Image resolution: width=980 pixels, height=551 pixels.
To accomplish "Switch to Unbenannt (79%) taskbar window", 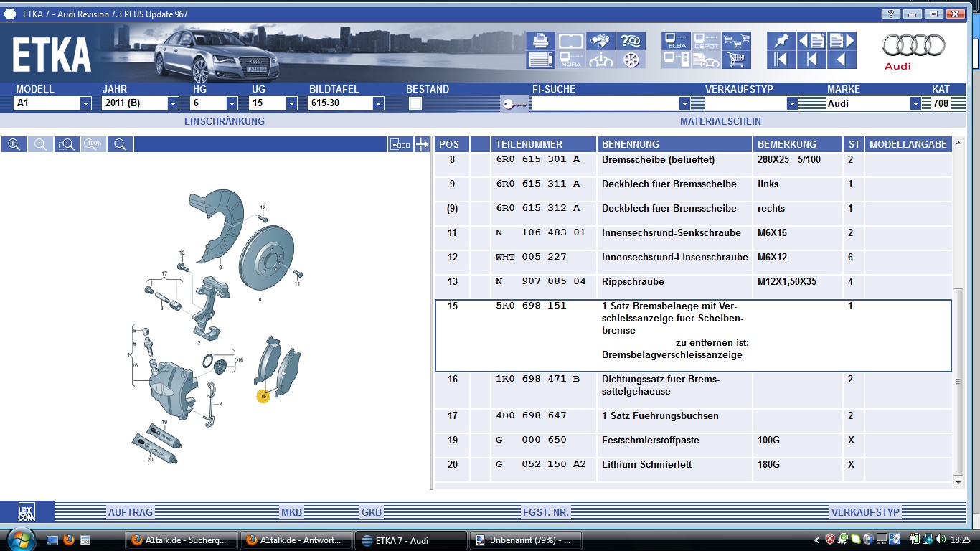I will pos(524,540).
